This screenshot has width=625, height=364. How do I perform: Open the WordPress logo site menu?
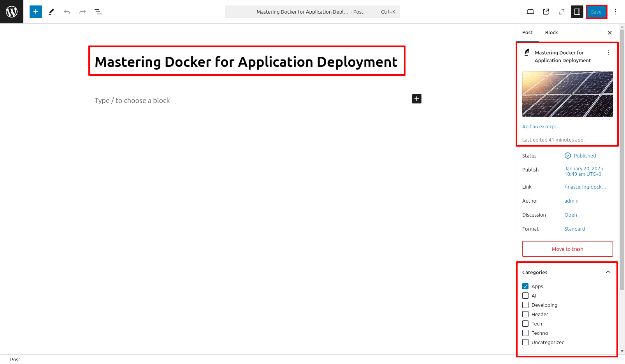[12, 12]
